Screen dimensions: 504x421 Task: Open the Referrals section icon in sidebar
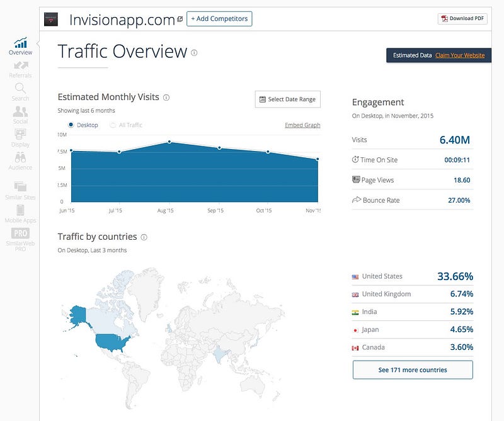pyautogui.click(x=21, y=65)
